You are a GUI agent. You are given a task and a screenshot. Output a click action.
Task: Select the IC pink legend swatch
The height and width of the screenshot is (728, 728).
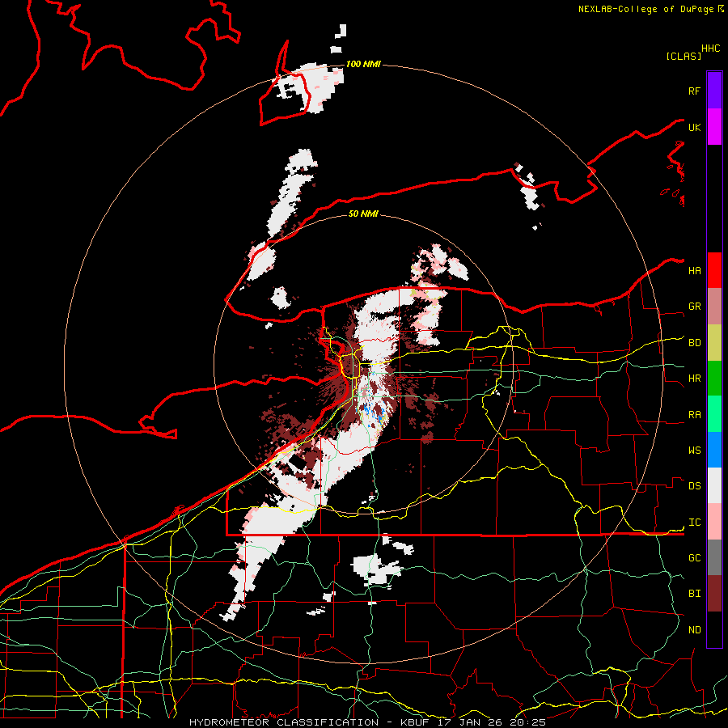[x=714, y=522]
